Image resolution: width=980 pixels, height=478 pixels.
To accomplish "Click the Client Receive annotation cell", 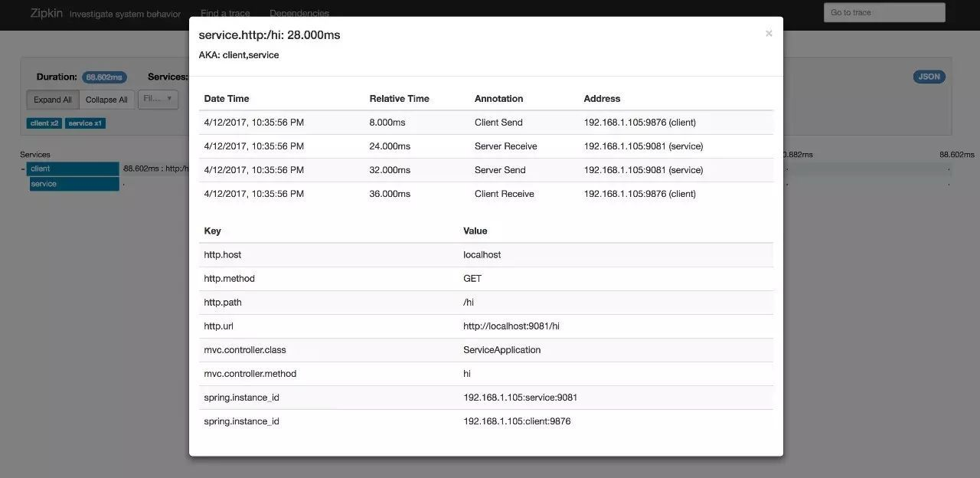I will tap(504, 194).
